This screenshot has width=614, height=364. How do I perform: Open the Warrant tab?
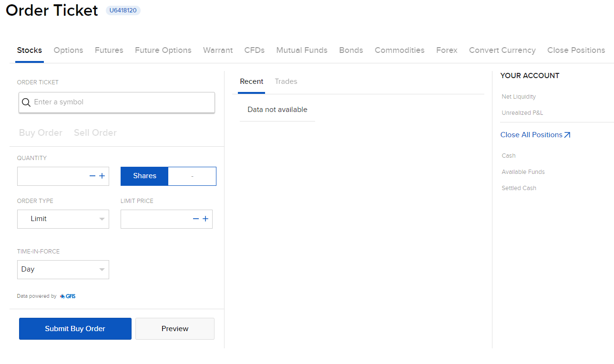218,50
